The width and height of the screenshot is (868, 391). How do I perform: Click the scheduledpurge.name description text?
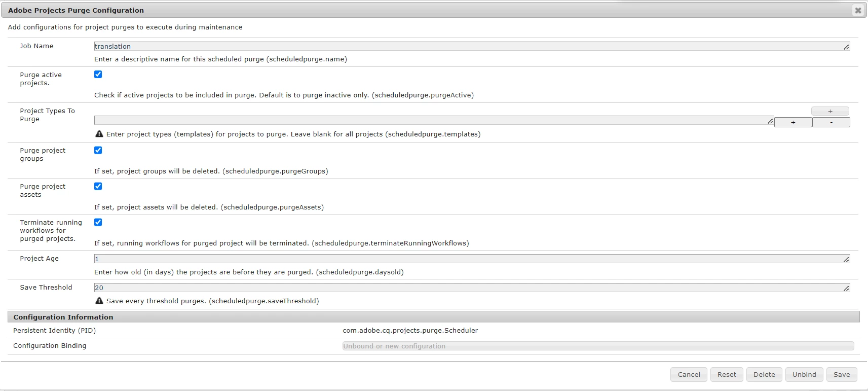(220, 59)
